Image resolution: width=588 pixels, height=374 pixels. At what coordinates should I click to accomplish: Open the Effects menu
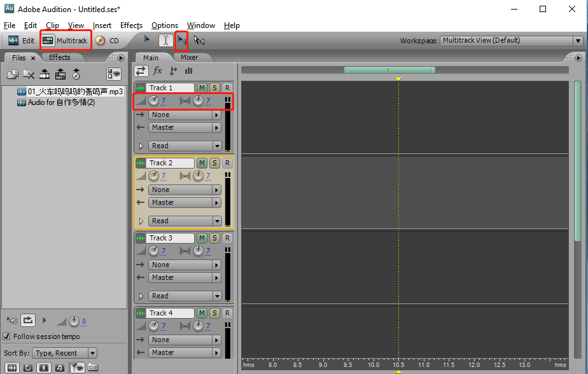pyautogui.click(x=131, y=25)
